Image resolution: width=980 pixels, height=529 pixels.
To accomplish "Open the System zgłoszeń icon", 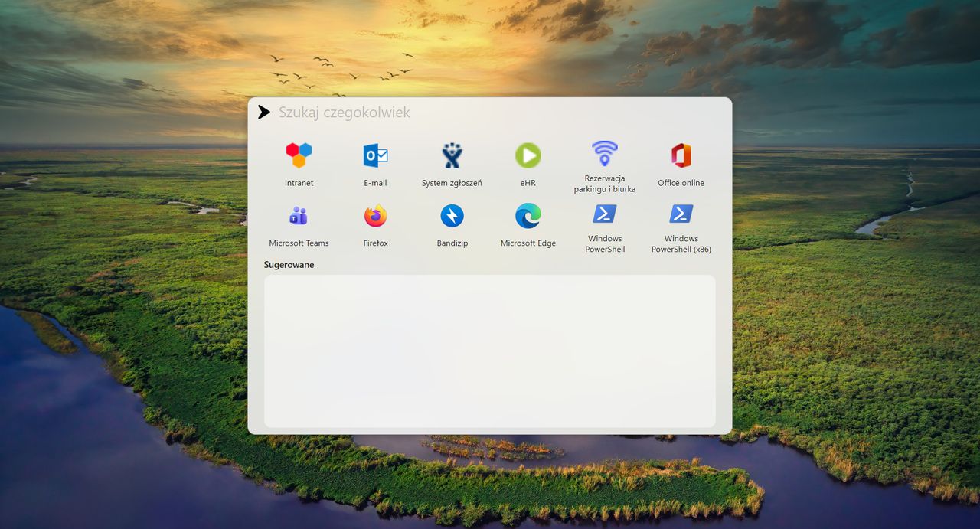I will pyautogui.click(x=452, y=155).
